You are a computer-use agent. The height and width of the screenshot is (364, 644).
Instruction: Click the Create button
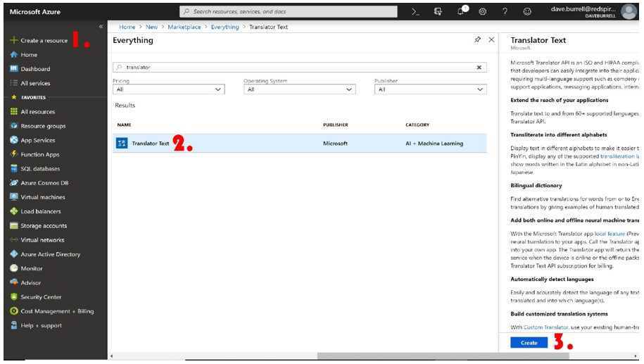tap(529, 343)
